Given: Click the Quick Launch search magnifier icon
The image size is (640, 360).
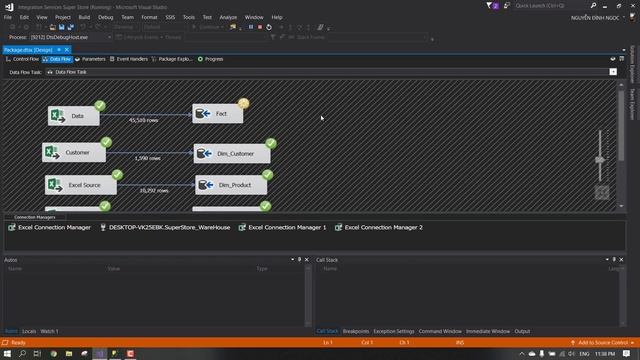Looking at the screenshot, I should [x=593, y=6].
